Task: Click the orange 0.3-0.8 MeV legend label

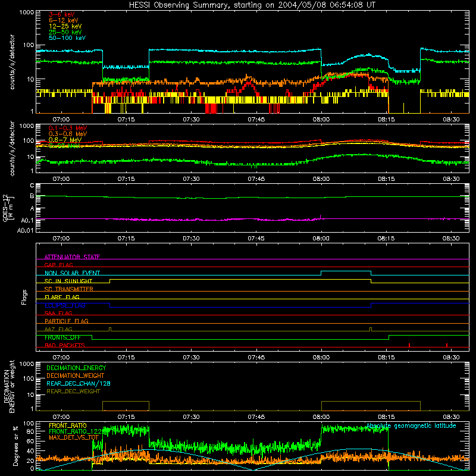Action: click(x=68, y=134)
